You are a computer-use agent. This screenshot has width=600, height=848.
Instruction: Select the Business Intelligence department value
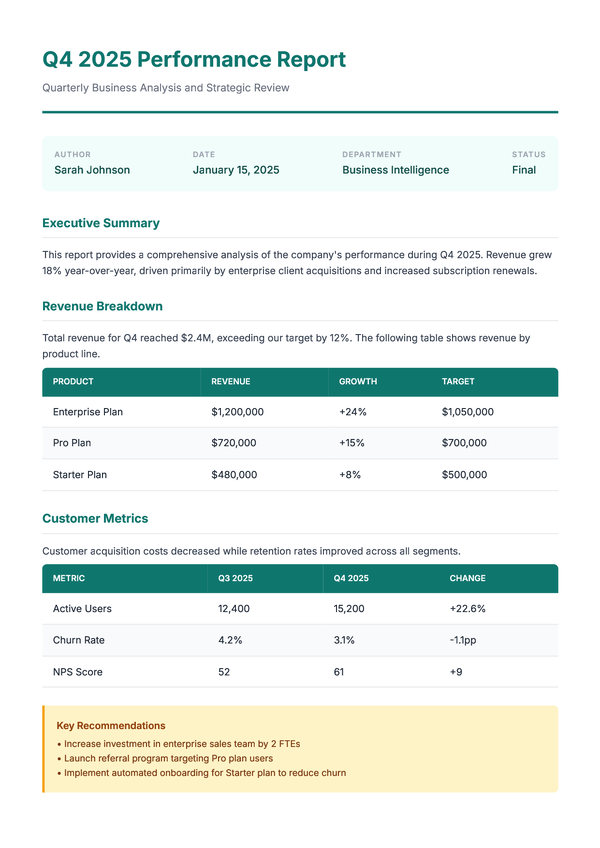pos(395,170)
